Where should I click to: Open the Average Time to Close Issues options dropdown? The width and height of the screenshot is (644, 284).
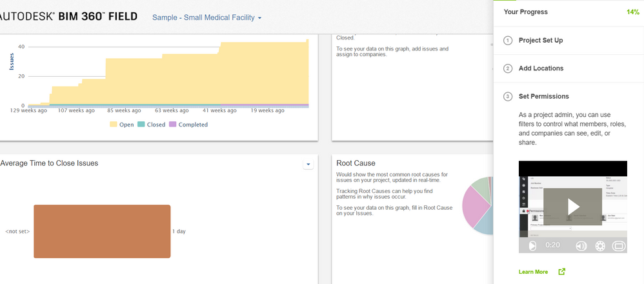[308, 165]
